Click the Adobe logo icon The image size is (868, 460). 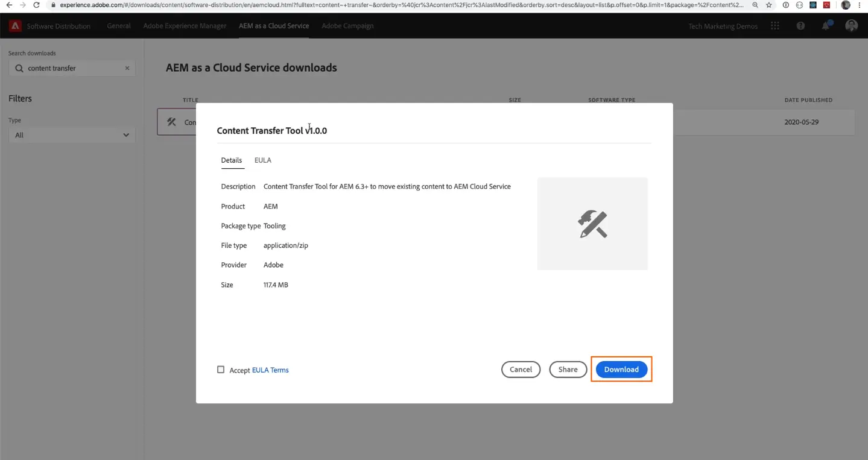coord(15,26)
